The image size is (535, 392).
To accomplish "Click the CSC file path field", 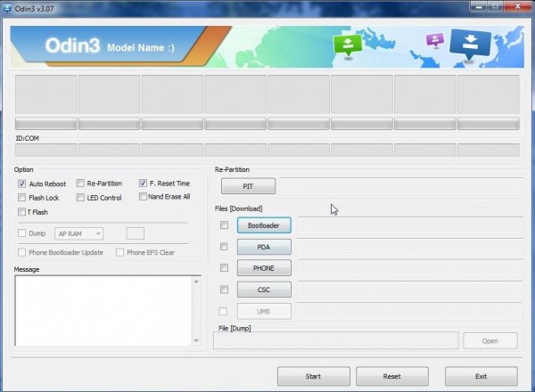I will point(410,290).
